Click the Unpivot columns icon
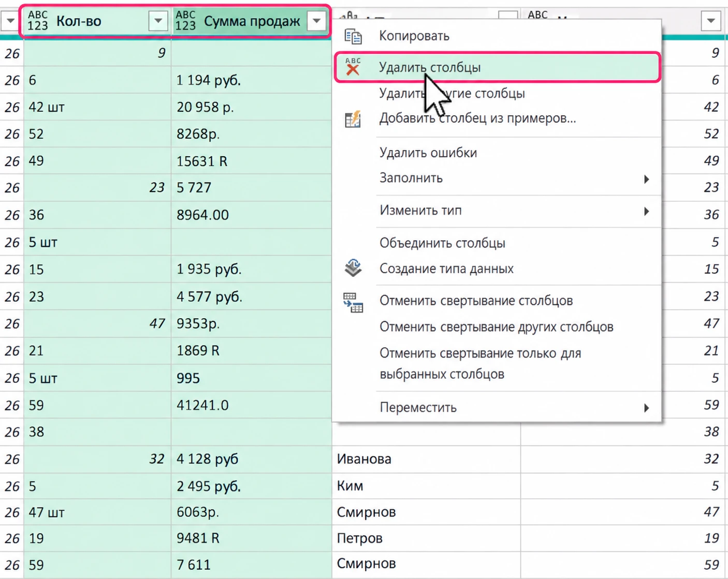 point(353,302)
